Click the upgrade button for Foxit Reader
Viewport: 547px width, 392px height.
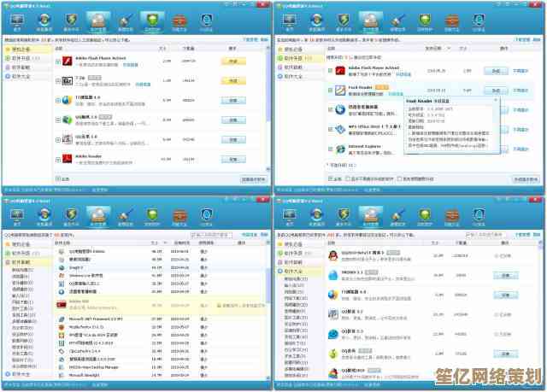(x=495, y=90)
